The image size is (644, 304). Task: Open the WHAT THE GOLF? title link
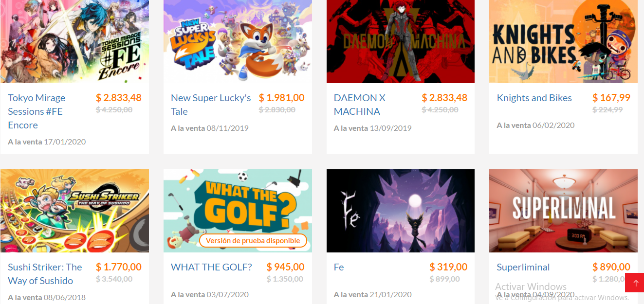tap(211, 267)
